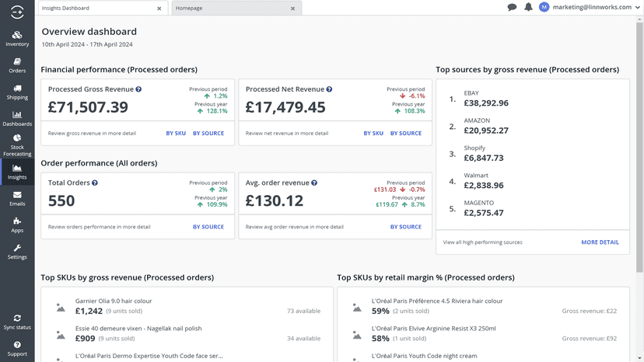Click the Garnier Olia product thumbnail
Viewport: 644px width, 362px height.
click(x=61, y=308)
